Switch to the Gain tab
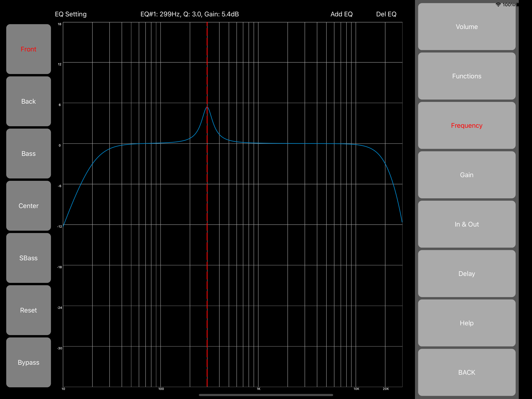 pyautogui.click(x=467, y=175)
